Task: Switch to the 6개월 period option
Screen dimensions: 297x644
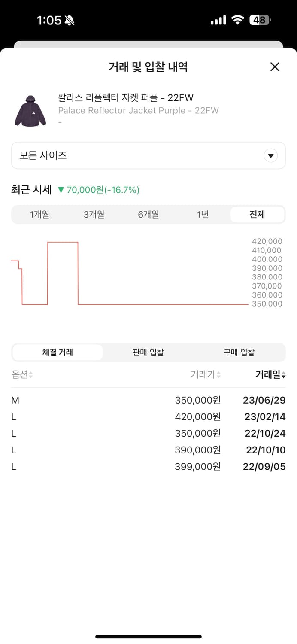Action: click(148, 214)
